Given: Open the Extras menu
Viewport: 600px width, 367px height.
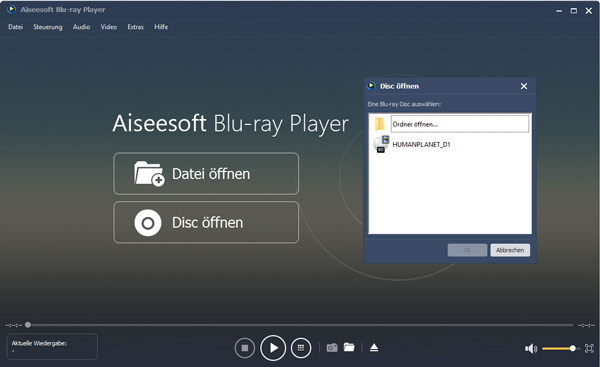Looking at the screenshot, I should [135, 27].
